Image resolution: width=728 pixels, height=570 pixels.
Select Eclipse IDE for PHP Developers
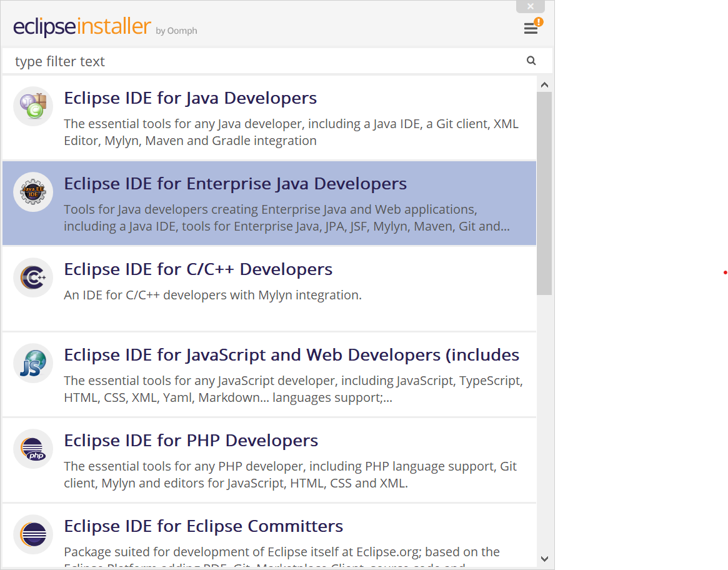[269, 460]
